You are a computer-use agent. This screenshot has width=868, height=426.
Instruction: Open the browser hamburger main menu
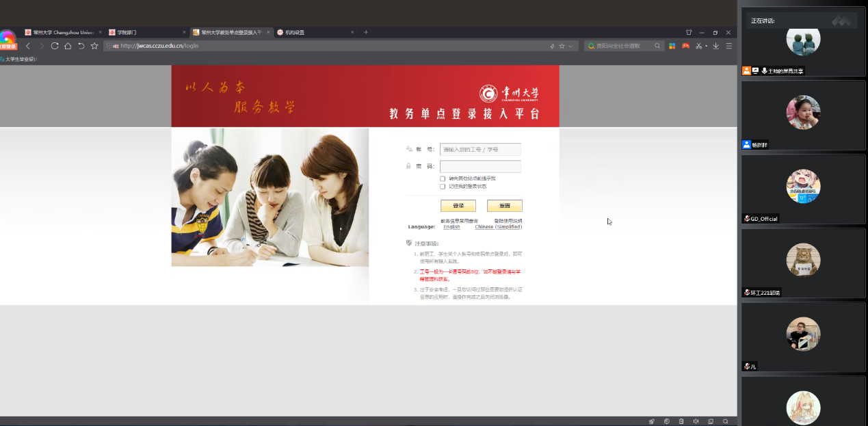click(728, 46)
